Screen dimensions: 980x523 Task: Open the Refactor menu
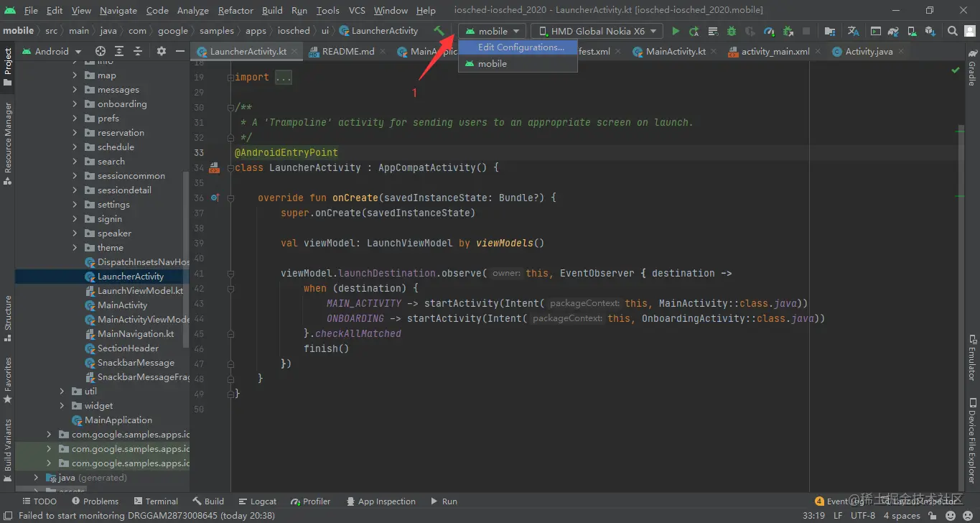tap(235, 11)
